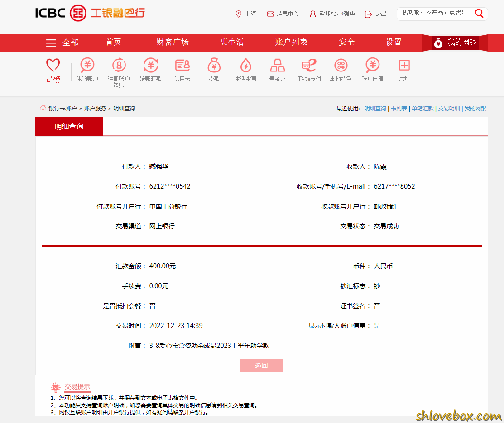Click breadcrumb 账户服务
The width and height of the screenshot is (504, 423).
pos(95,109)
